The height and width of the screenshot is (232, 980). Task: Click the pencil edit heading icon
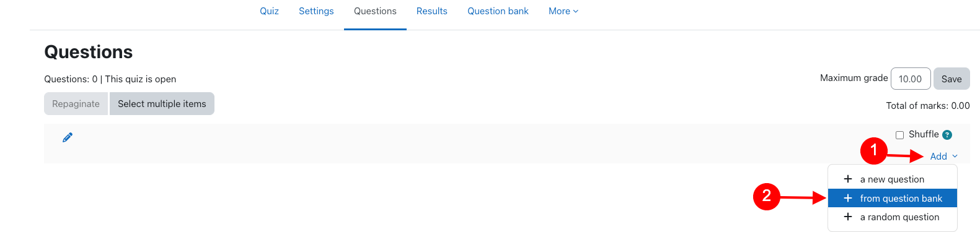tap(68, 137)
